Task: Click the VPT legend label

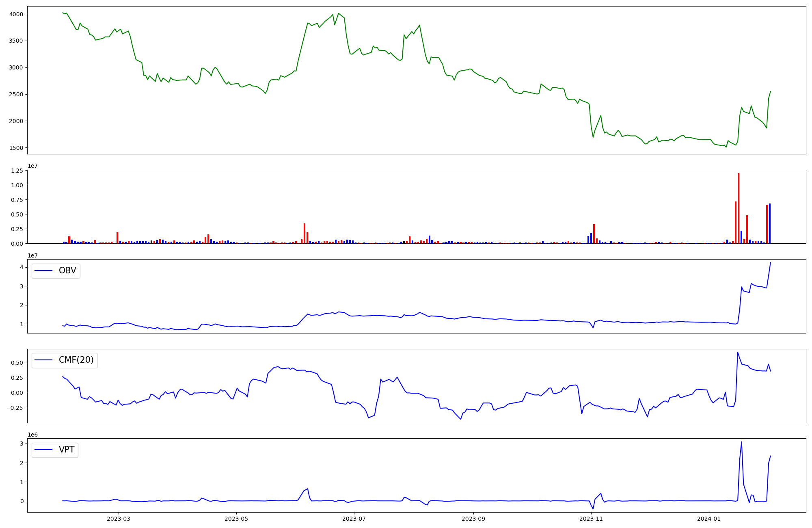Action: pos(67,450)
